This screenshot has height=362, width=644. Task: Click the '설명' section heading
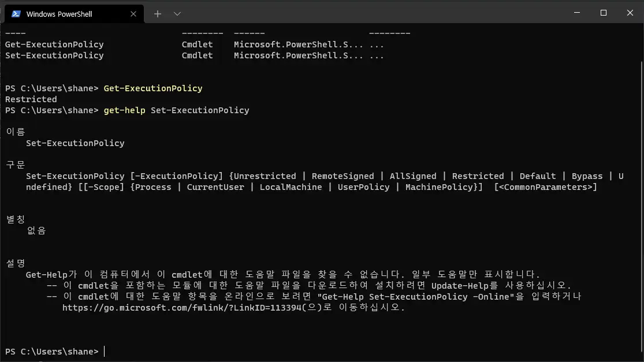point(16,263)
